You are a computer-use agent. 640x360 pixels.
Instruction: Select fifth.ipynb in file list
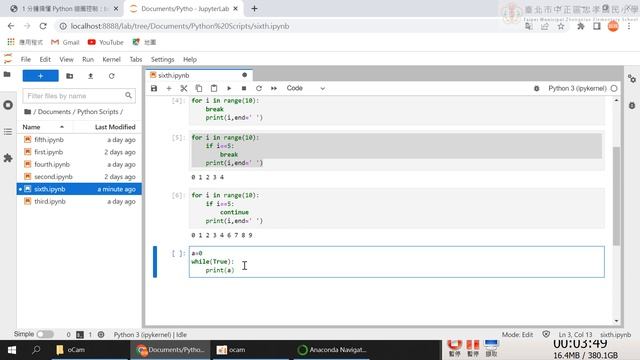point(79,140)
